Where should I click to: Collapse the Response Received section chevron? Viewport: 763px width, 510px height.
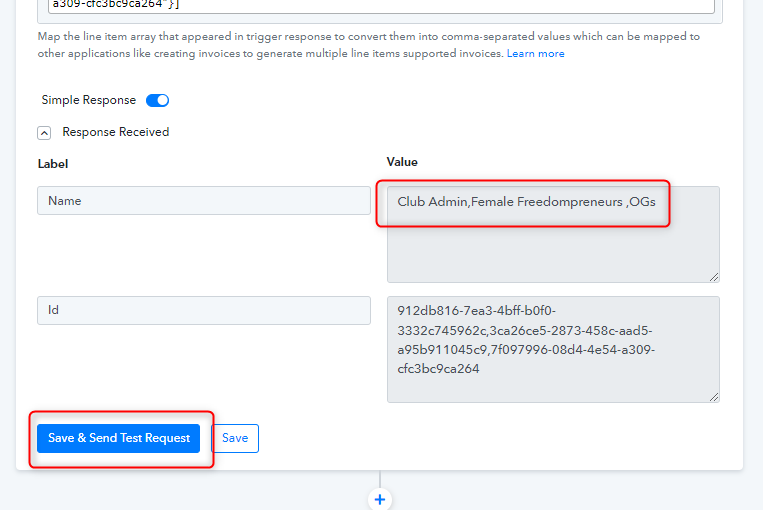tap(44, 132)
